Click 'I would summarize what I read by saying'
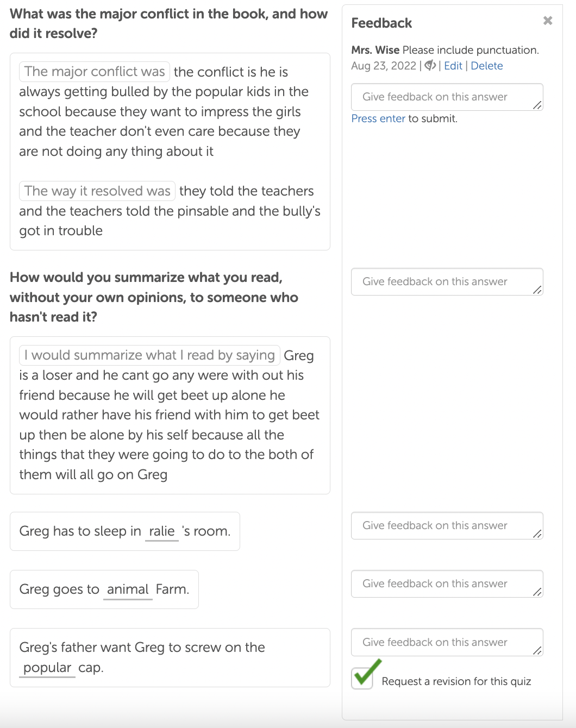Image resolution: width=576 pixels, height=728 pixels. (x=149, y=355)
